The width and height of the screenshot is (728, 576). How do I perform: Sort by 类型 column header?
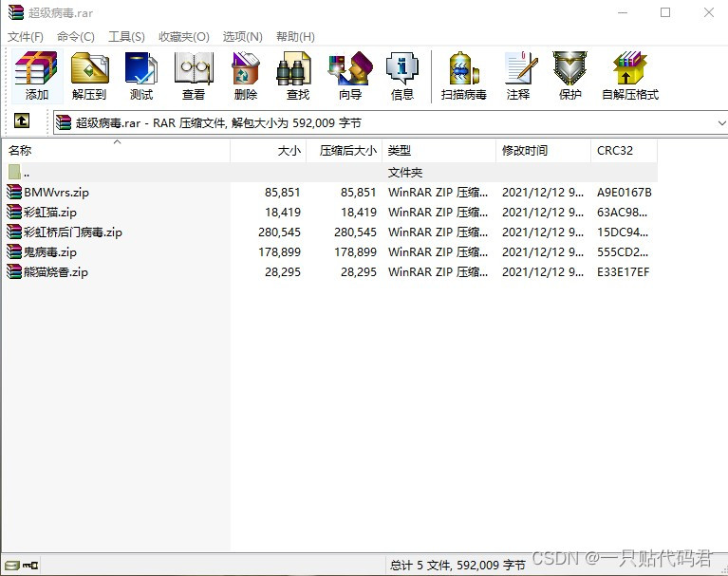click(x=439, y=150)
